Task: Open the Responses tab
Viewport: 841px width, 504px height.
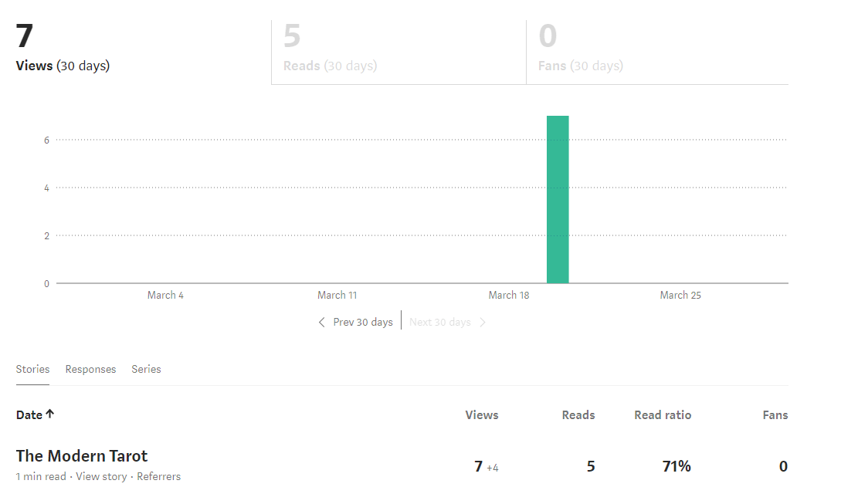Action: click(x=90, y=369)
